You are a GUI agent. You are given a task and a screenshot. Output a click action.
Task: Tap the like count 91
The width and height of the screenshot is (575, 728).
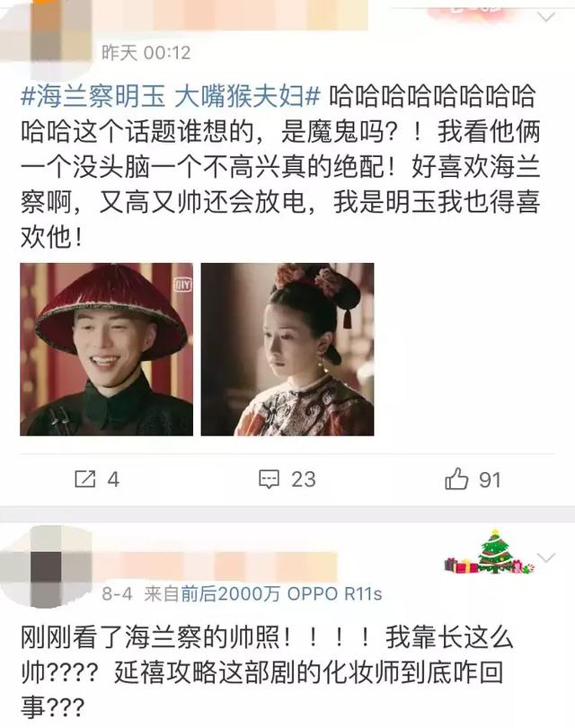pos(490,480)
